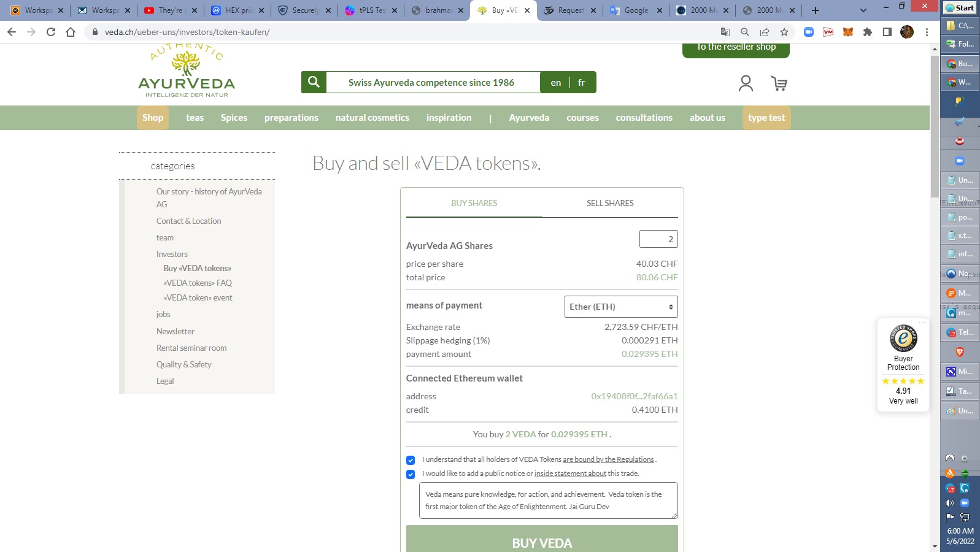The height and width of the screenshot is (552, 980).
Task: Open the Newsletter sidebar link
Action: coord(175,331)
